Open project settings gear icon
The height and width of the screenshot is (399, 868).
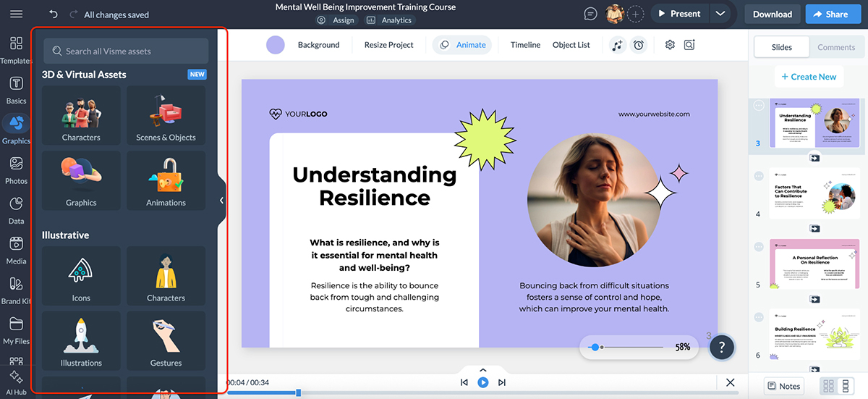(670, 45)
